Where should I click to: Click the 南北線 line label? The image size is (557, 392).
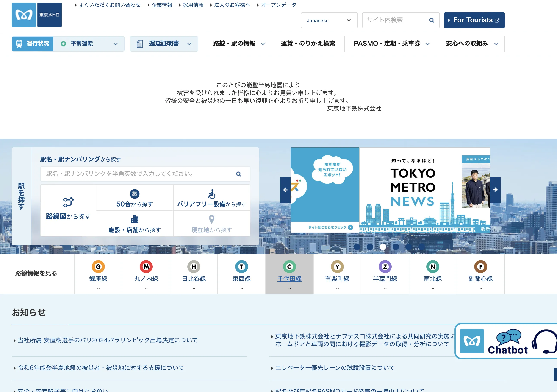(x=433, y=278)
